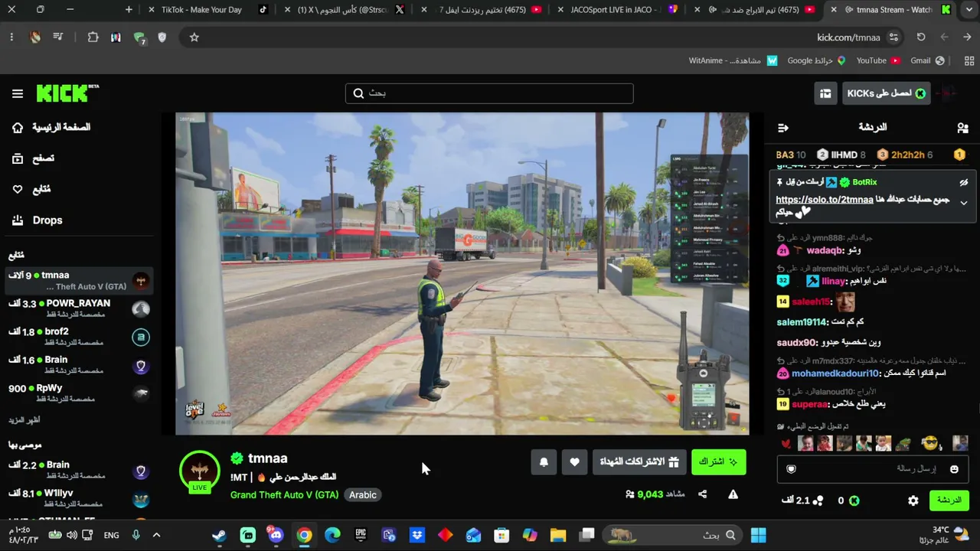Image resolution: width=980 pixels, height=551 pixels.
Task: Open the browse icon in the sidebar
Action: point(18,158)
